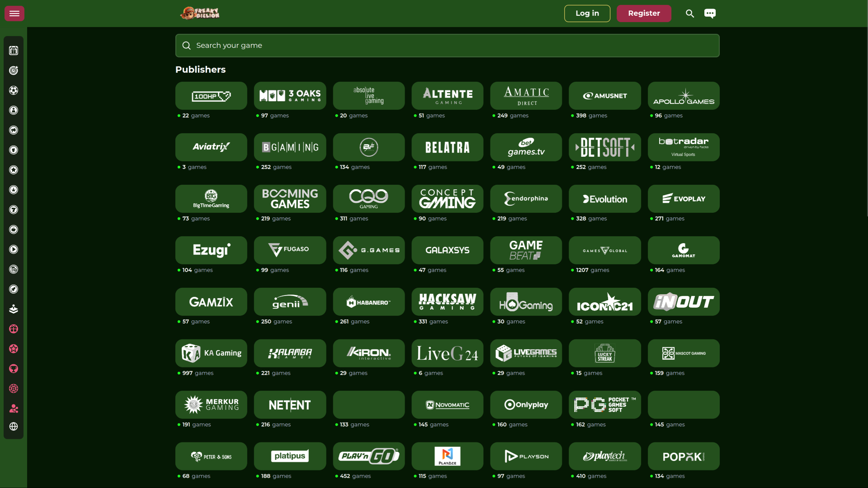Select the KA Gaming publisher card
Image resolution: width=868 pixels, height=488 pixels.
211,353
